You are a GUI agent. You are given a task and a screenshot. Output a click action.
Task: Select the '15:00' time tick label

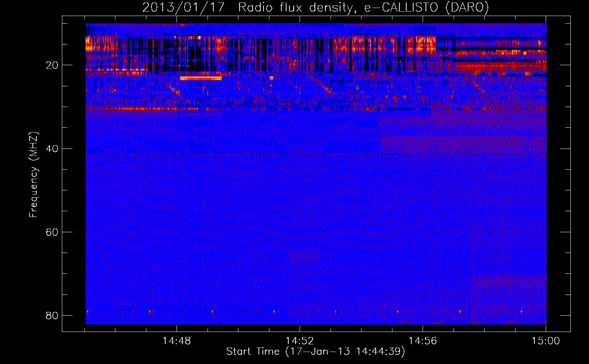[546, 341]
